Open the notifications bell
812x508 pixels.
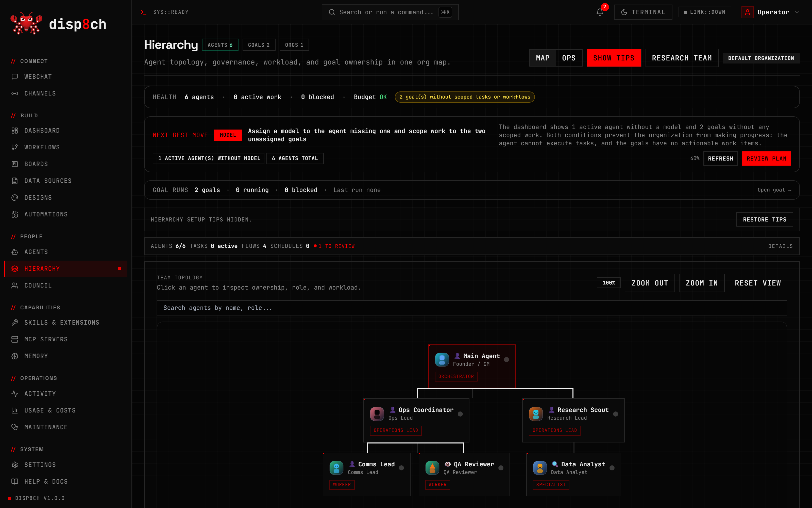(x=600, y=12)
